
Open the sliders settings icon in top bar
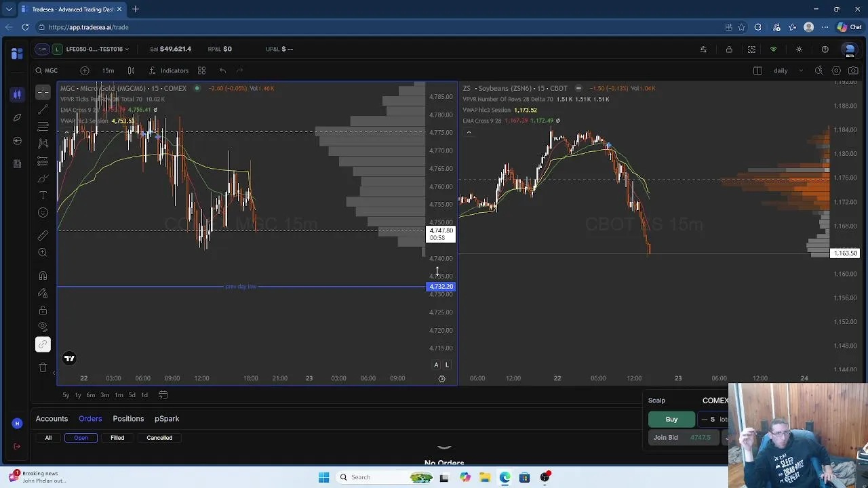point(703,49)
